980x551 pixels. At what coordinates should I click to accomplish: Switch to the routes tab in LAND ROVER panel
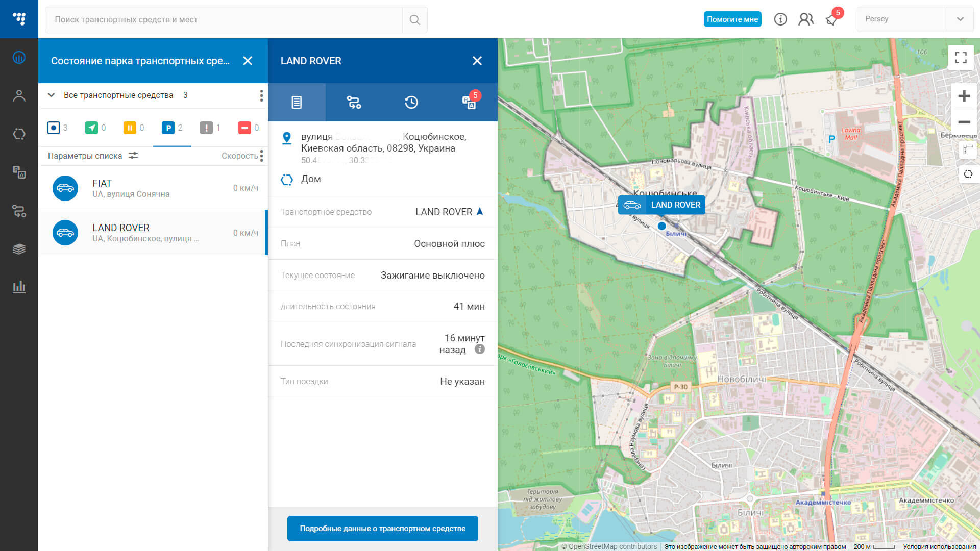[x=354, y=102]
